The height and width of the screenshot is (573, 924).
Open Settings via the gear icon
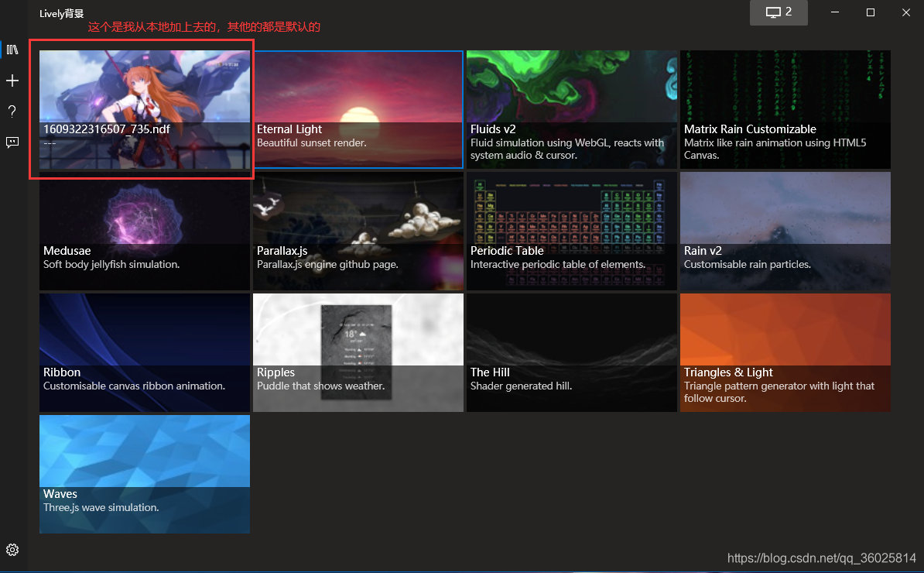[x=12, y=551]
